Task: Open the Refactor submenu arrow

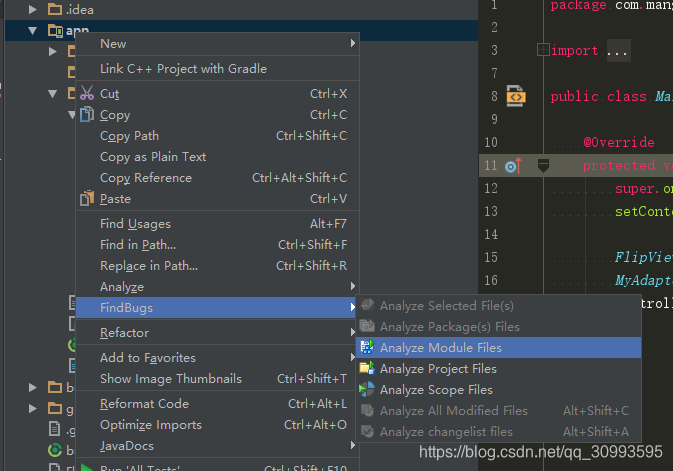Action: pos(352,332)
